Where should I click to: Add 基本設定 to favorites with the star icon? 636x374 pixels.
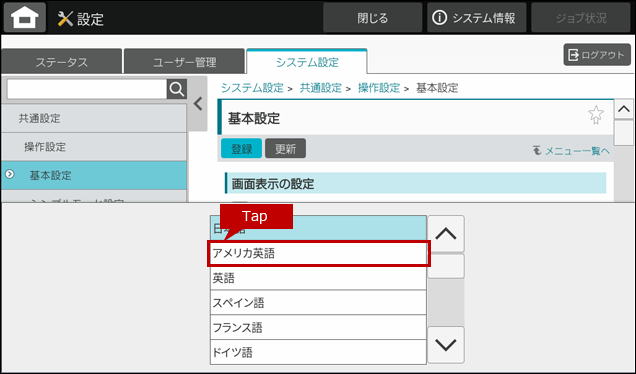[595, 115]
